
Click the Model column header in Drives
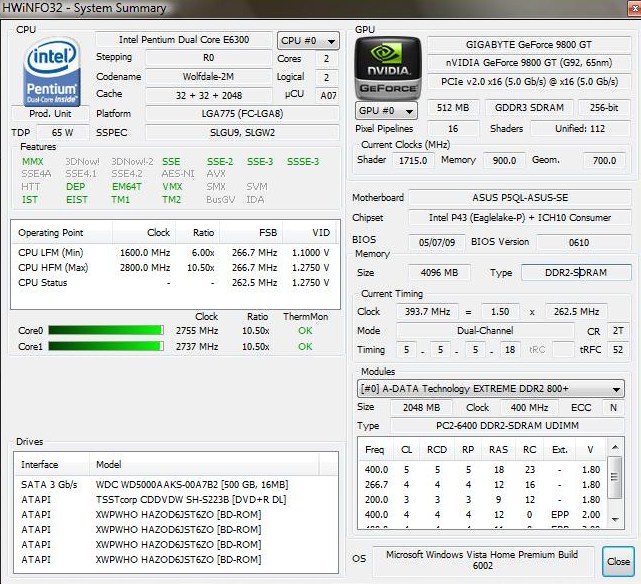[x=204, y=464]
